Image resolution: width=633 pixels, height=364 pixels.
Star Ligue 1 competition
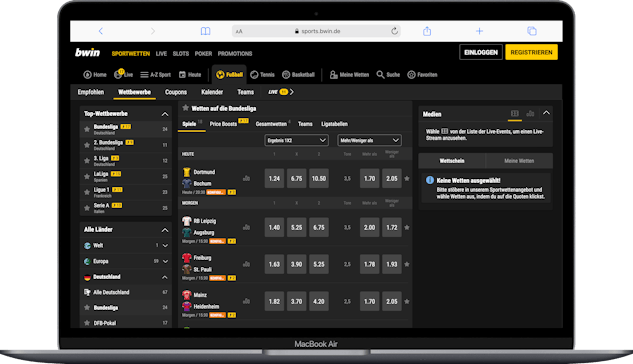[x=87, y=192]
